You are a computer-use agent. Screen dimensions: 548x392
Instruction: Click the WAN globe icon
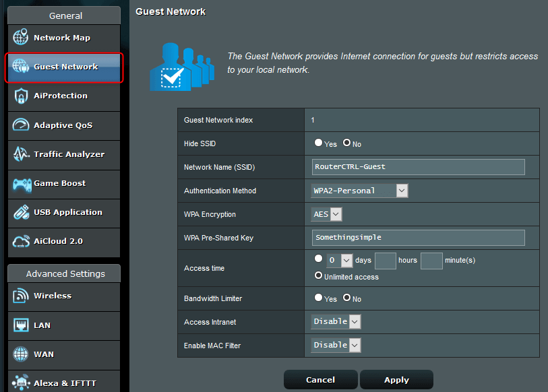[x=21, y=354]
